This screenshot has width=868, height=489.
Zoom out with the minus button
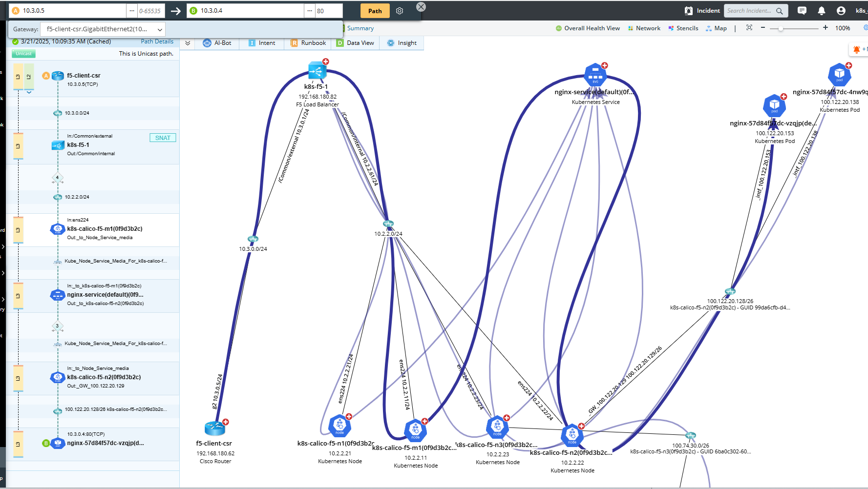(x=763, y=28)
